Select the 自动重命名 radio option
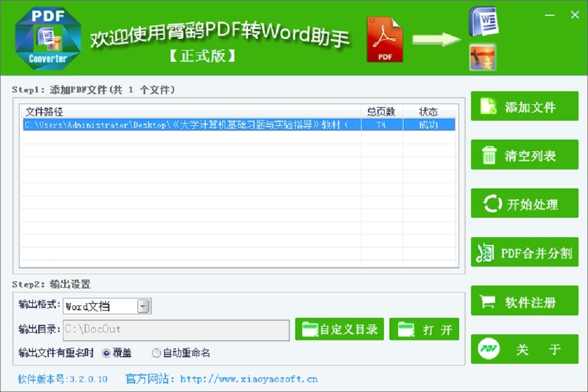The image size is (588, 392). (156, 353)
